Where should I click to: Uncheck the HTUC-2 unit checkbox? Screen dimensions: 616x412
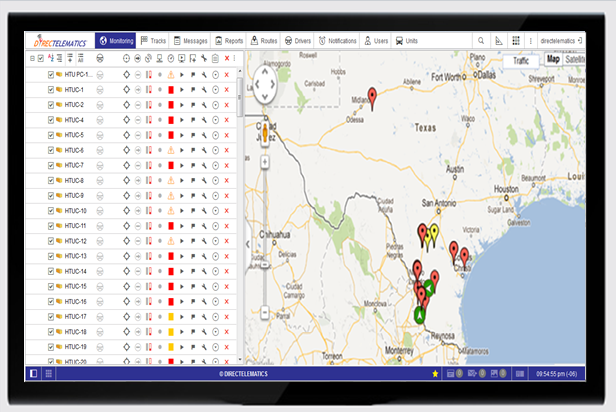(x=51, y=105)
